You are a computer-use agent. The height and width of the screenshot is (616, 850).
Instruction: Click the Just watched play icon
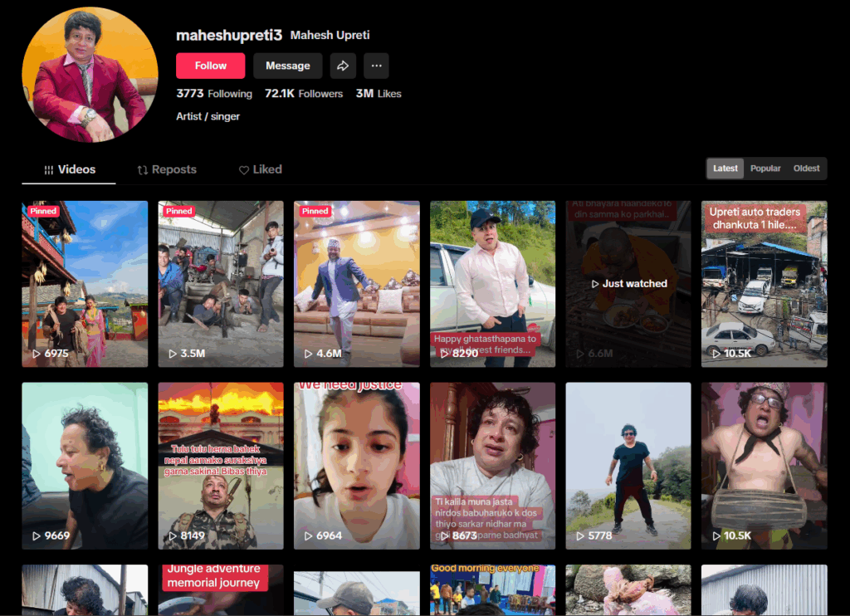point(594,284)
